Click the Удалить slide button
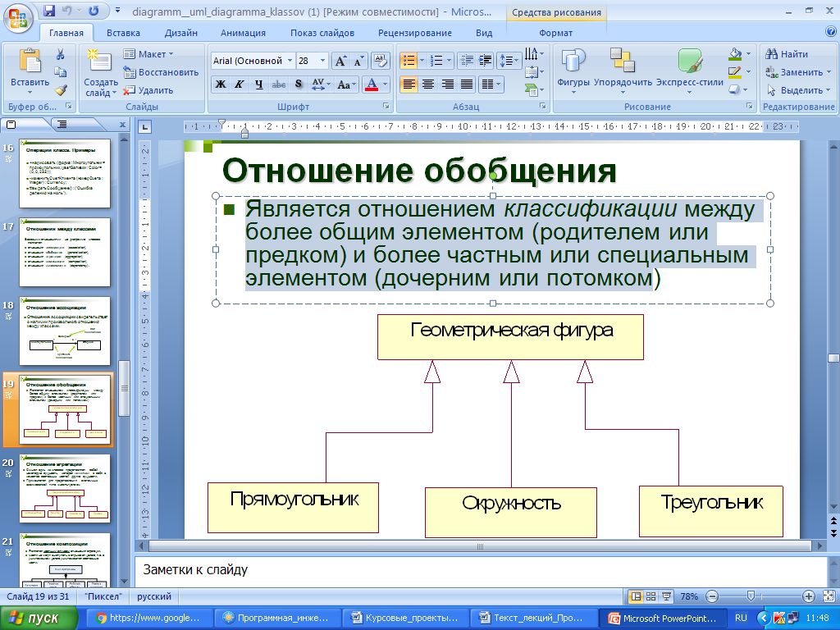The height and width of the screenshot is (630, 840). pos(148,90)
